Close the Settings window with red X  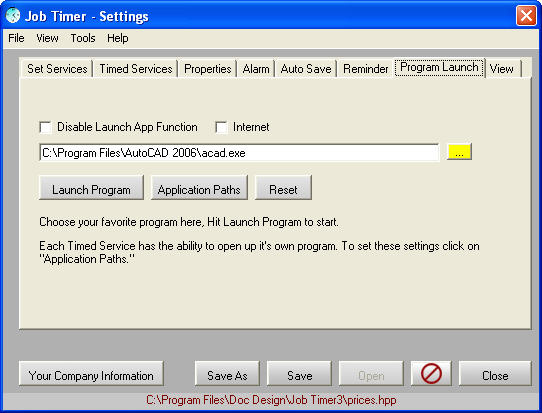pyautogui.click(x=526, y=16)
